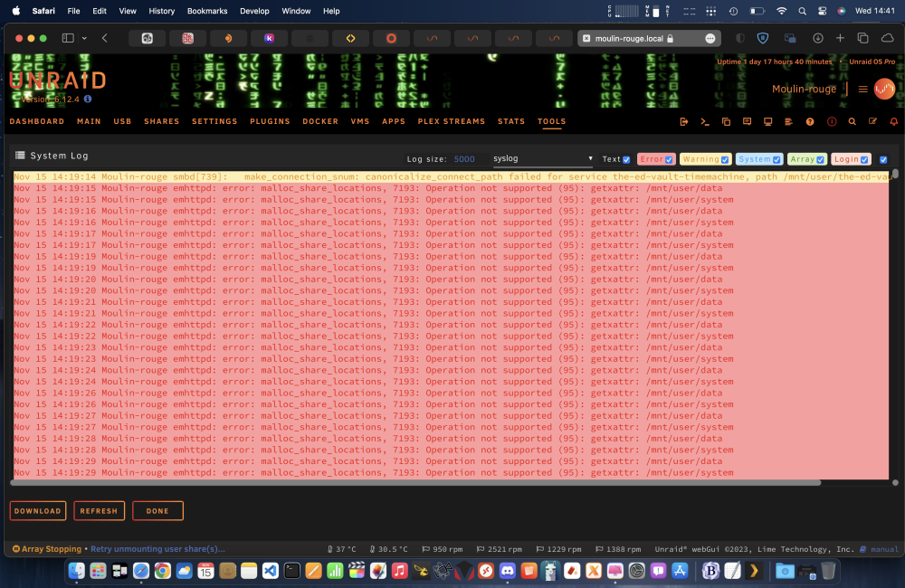
Task: Open the VMS tab
Action: point(360,121)
